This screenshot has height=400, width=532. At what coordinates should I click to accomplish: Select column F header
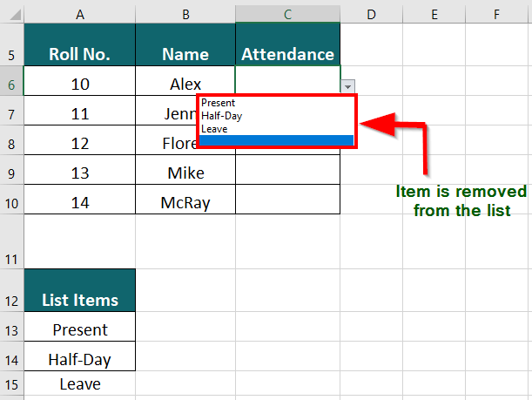pos(496,13)
